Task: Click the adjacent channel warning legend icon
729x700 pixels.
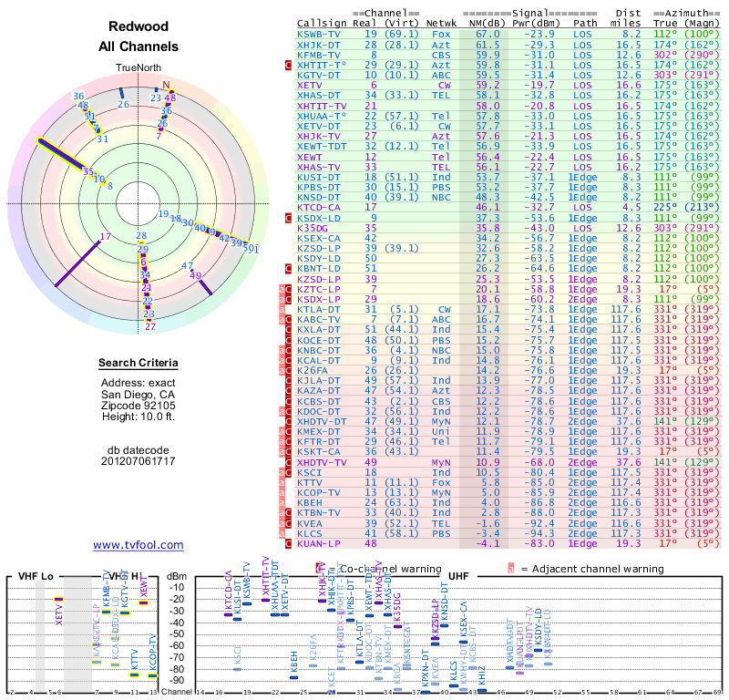Action: click(511, 569)
